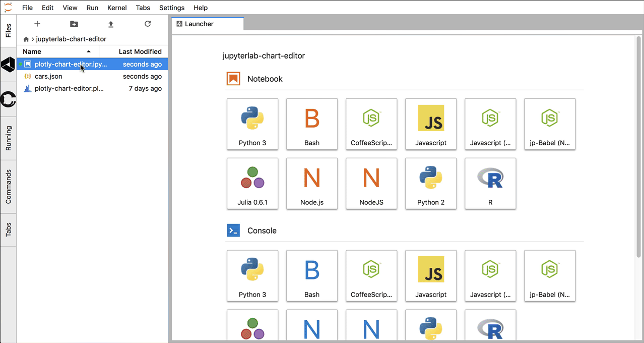This screenshot has height=343, width=644.
Task: Refresh the file list
Action: [x=148, y=24]
